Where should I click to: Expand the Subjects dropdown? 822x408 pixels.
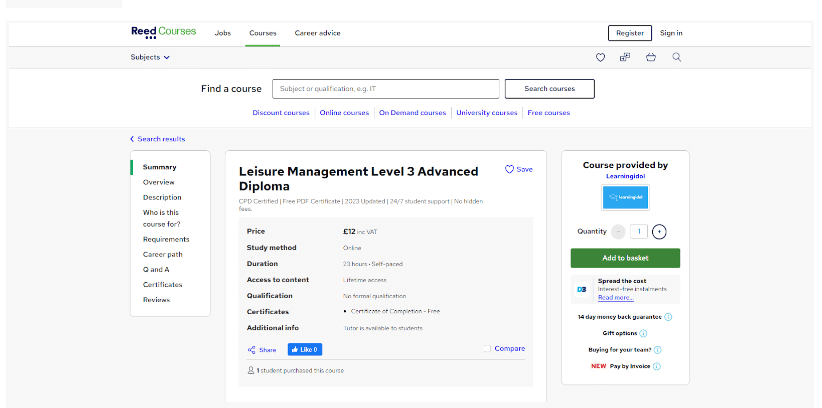point(150,58)
